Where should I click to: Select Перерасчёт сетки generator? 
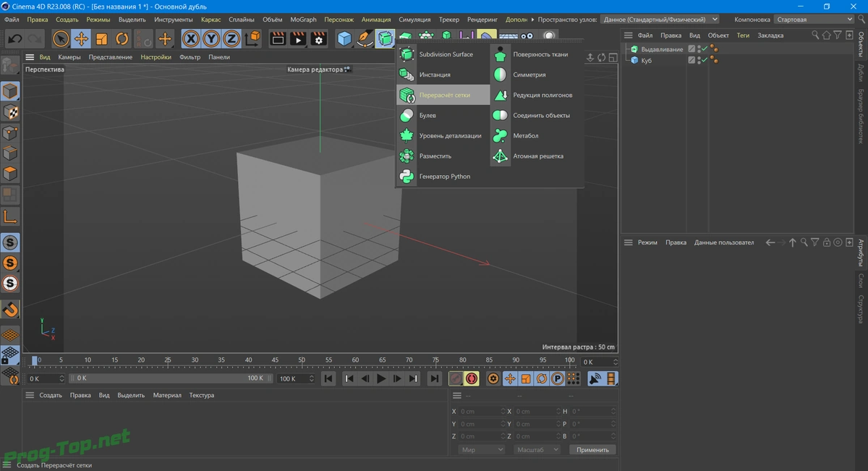click(443, 95)
